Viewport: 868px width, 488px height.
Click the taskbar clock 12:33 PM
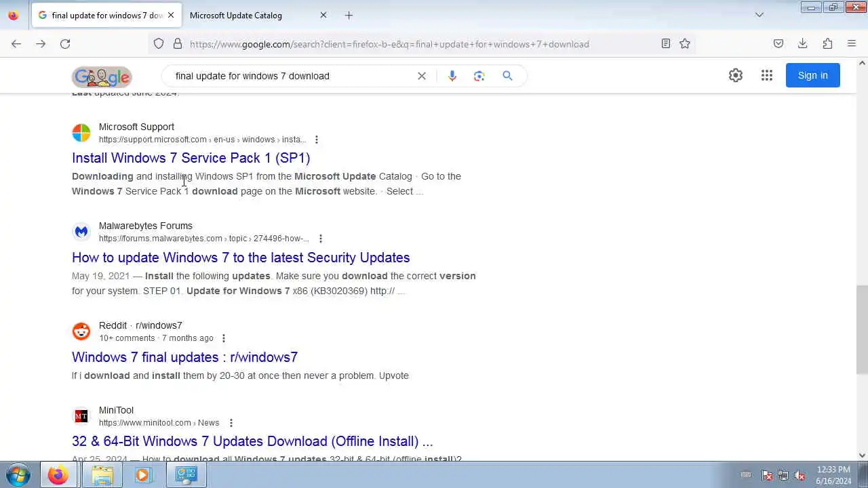point(833,469)
